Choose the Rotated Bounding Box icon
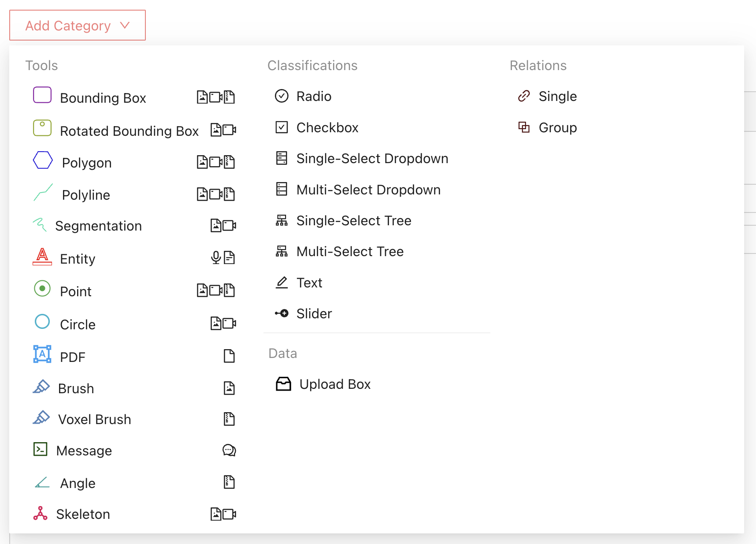756x544 pixels. click(42, 128)
